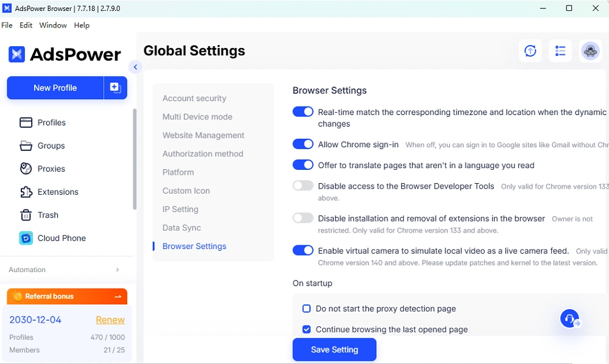609x364 pixels.
Task: Click the Extensions puzzle icon
Action: pos(26,192)
